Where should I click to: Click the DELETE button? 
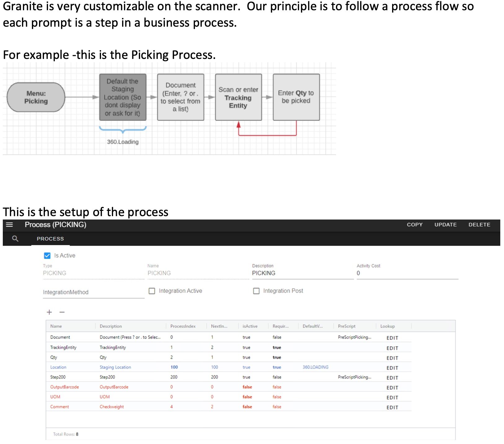479,225
